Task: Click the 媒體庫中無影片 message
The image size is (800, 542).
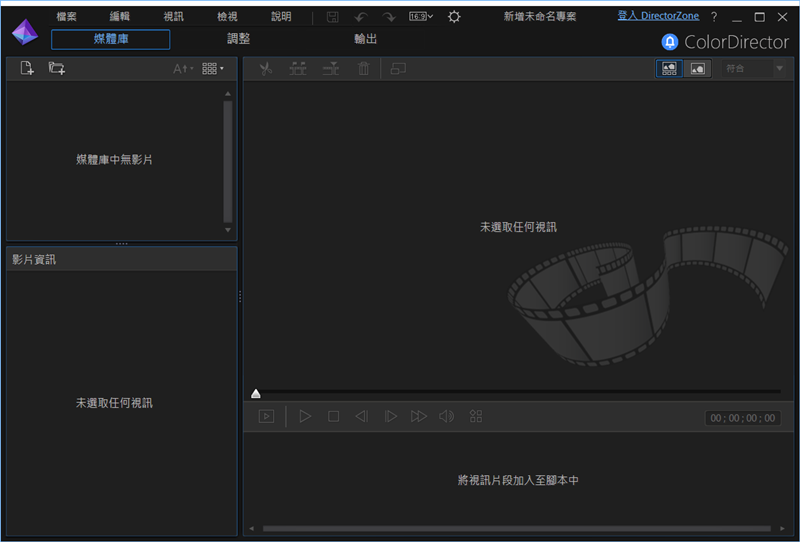Action: coord(114,160)
